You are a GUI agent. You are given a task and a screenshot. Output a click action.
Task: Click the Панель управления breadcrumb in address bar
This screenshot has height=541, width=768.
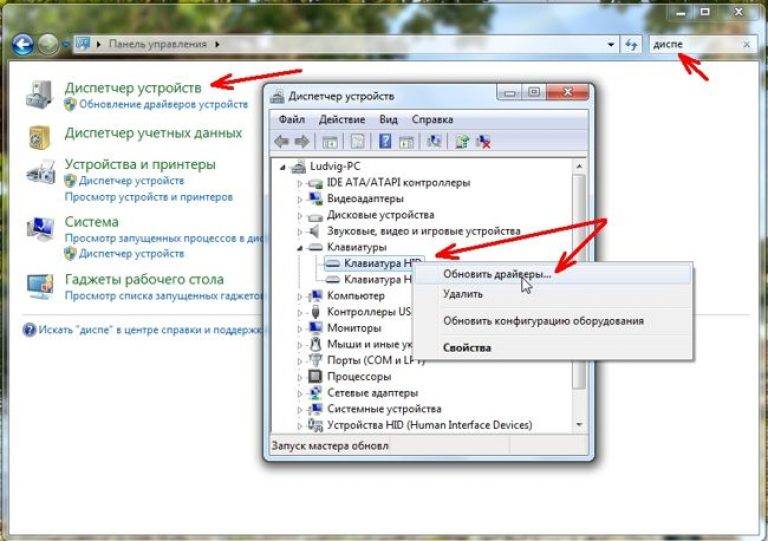point(158,45)
